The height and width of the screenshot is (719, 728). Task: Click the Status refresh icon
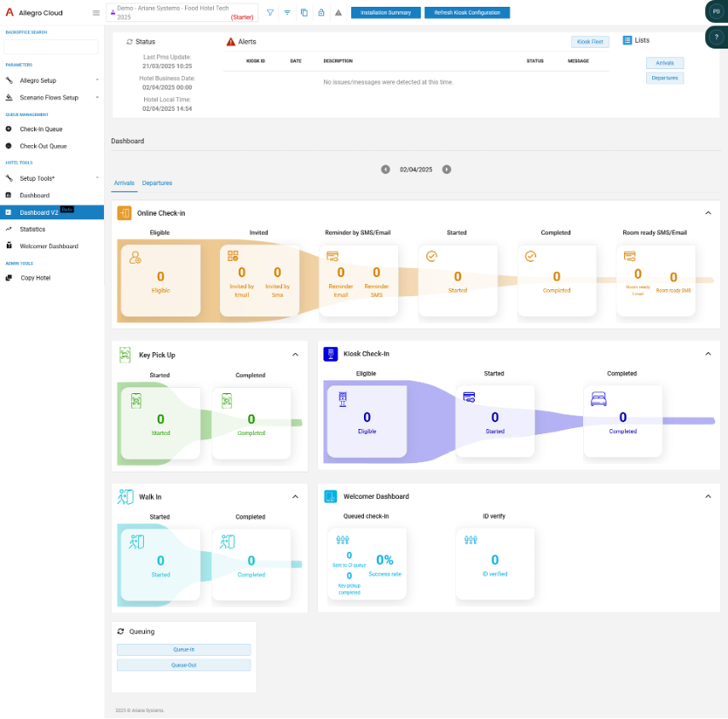[130, 42]
